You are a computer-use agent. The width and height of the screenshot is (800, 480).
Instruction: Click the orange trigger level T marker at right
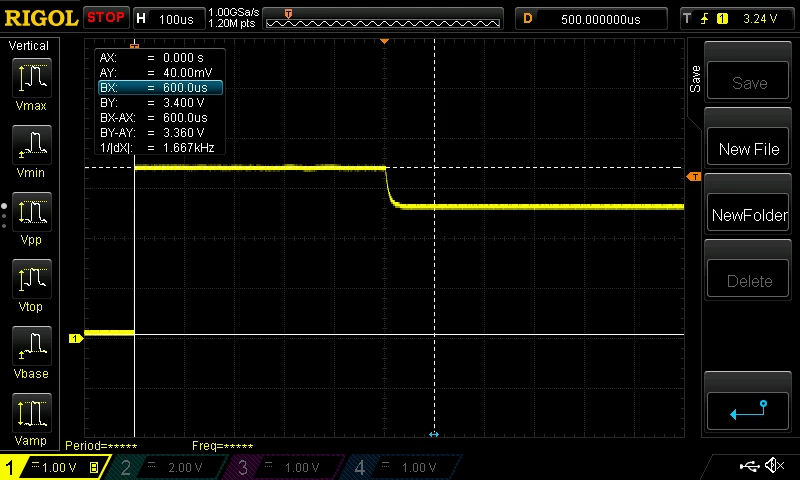point(694,176)
